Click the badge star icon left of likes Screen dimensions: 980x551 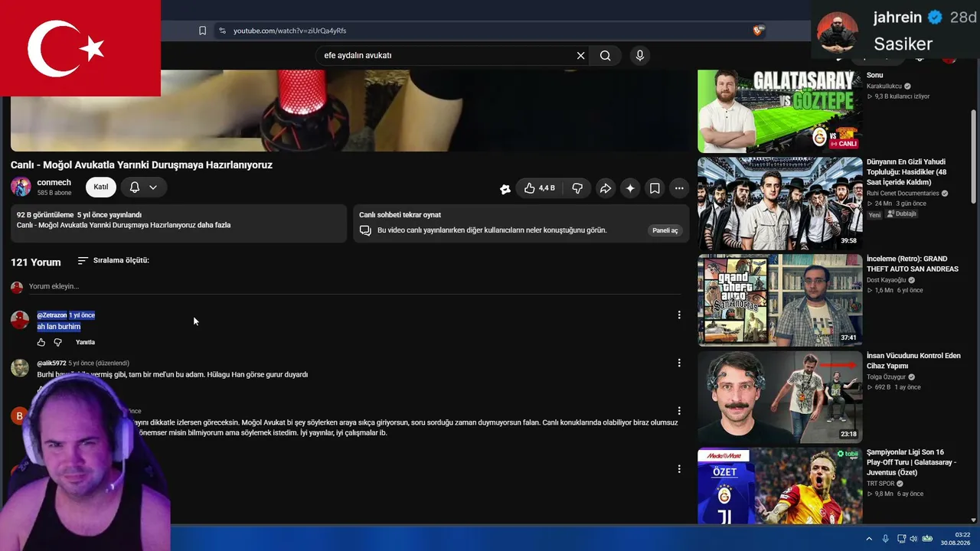click(x=505, y=188)
